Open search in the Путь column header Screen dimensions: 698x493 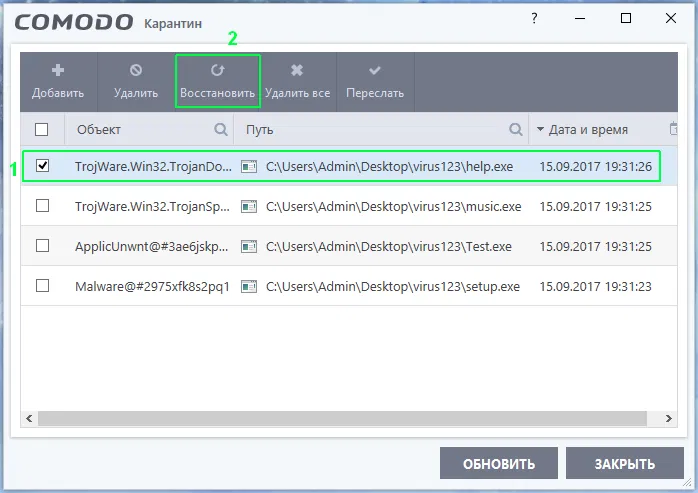(x=515, y=130)
